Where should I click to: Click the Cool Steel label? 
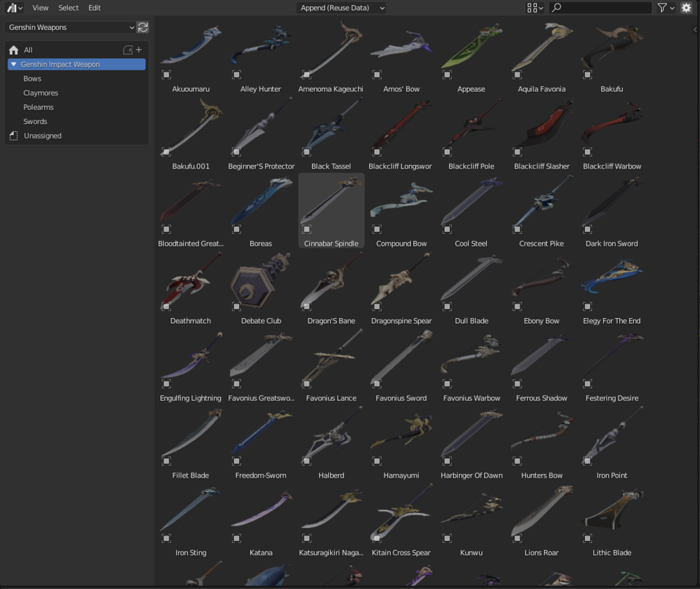pyautogui.click(x=471, y=244)
